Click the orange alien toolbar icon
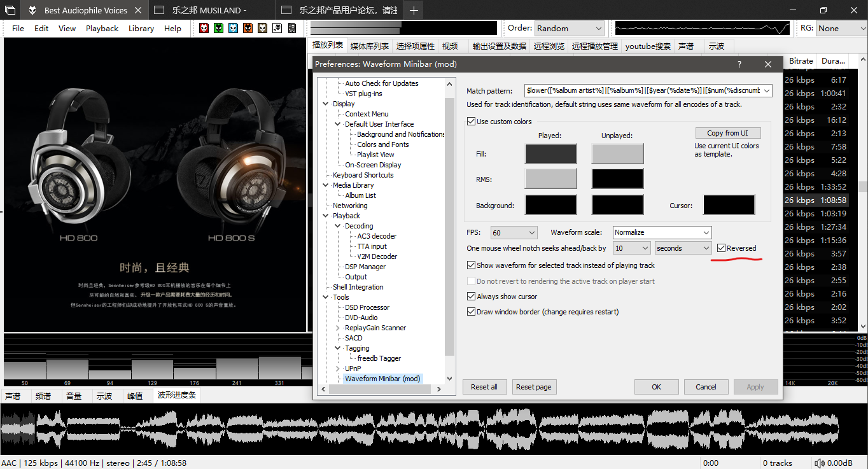The height and width of the screenshot is (469, 868). click(248, 28)
